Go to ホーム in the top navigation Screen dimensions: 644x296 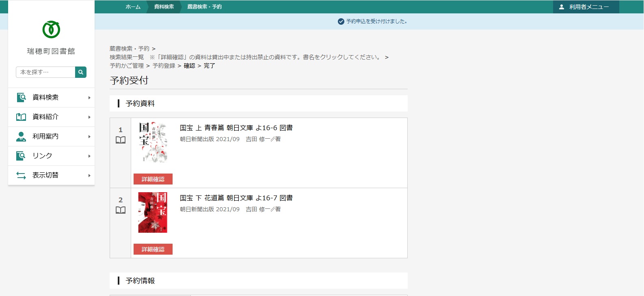pyautogui.click(x=133, y=7)
